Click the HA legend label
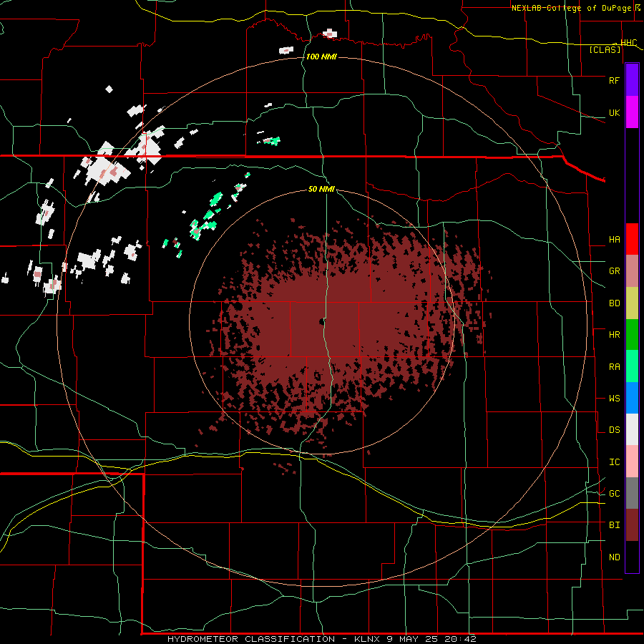Viewport: 644px width, 644px height. click(614, 240)
